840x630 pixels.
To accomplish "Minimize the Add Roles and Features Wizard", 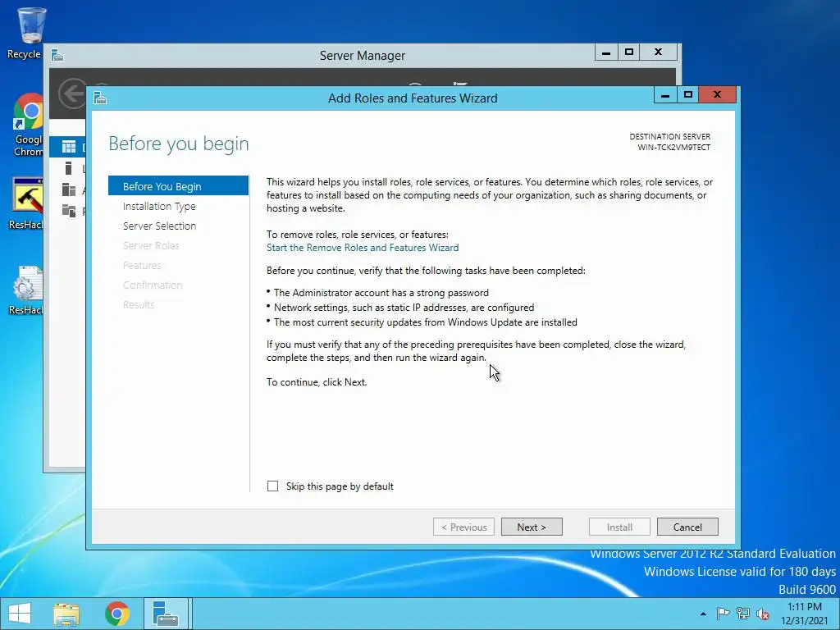I will [x=665, y=95].
